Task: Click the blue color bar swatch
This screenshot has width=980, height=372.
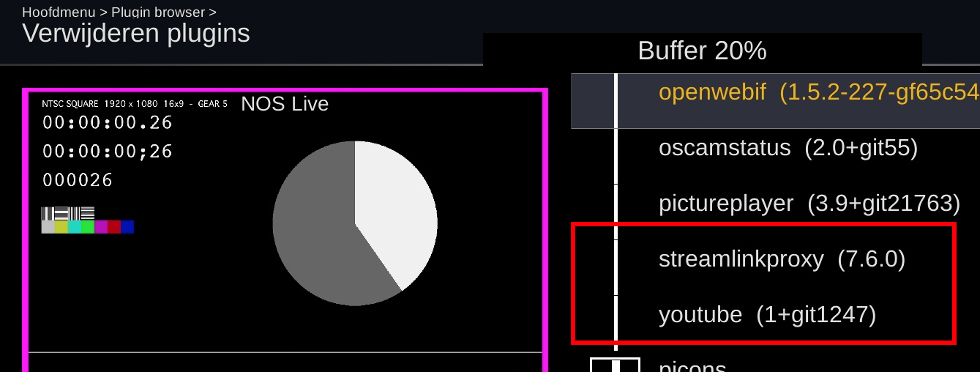Action: [x=127, y=227]
